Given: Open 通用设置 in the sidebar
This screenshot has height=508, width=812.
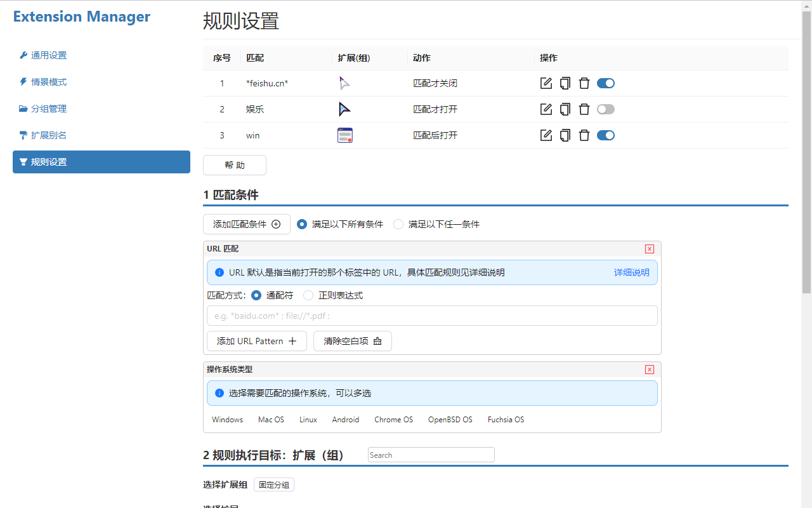Looking at the screenshot, I should point(49,55).
